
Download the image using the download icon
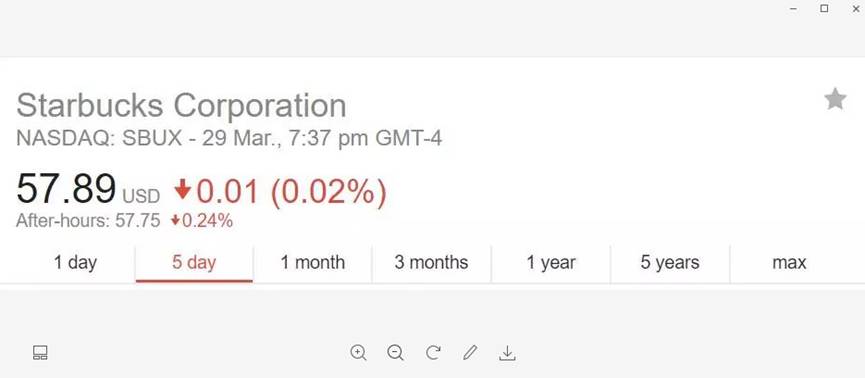click(507, 353)
